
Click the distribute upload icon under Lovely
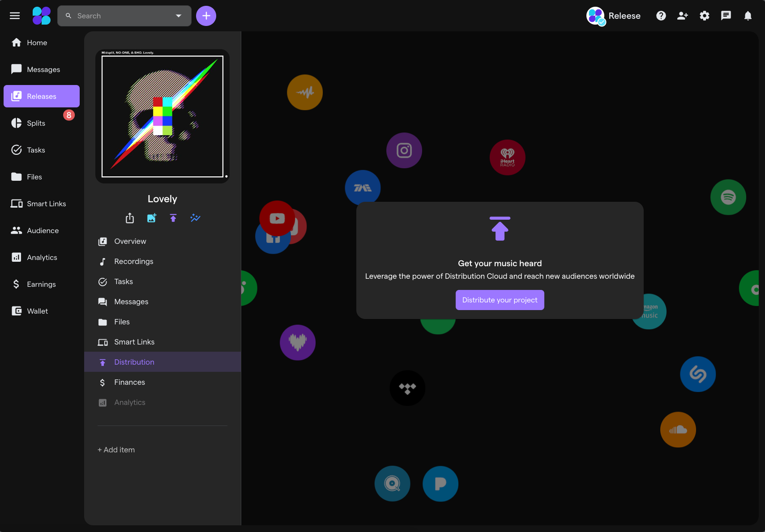click(x=173, y=218)
